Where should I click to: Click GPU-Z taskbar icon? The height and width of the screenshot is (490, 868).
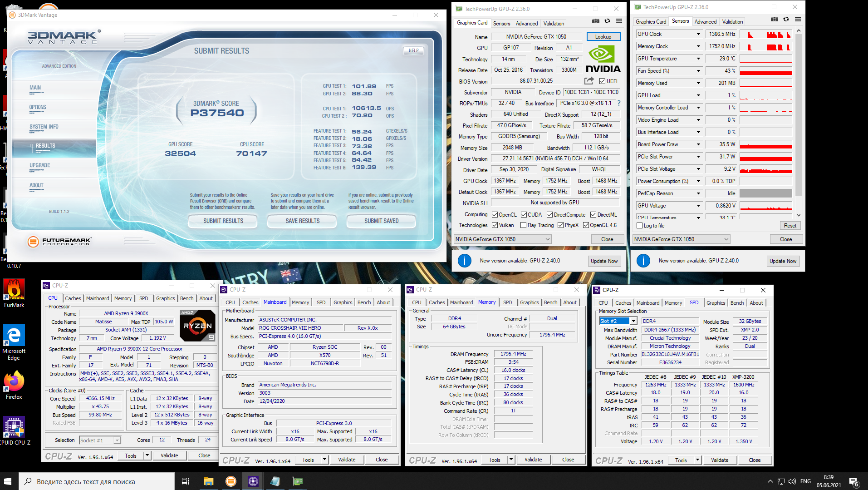click(298, 481)
